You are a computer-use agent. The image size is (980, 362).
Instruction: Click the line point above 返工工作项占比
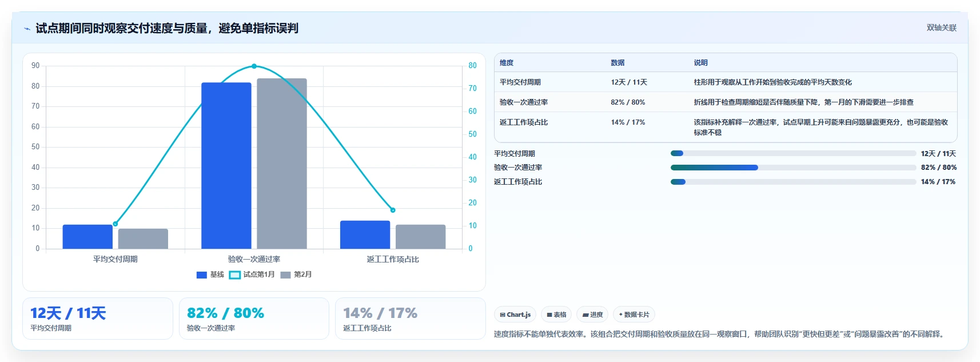pyautogui.click(x=393, y=210)
